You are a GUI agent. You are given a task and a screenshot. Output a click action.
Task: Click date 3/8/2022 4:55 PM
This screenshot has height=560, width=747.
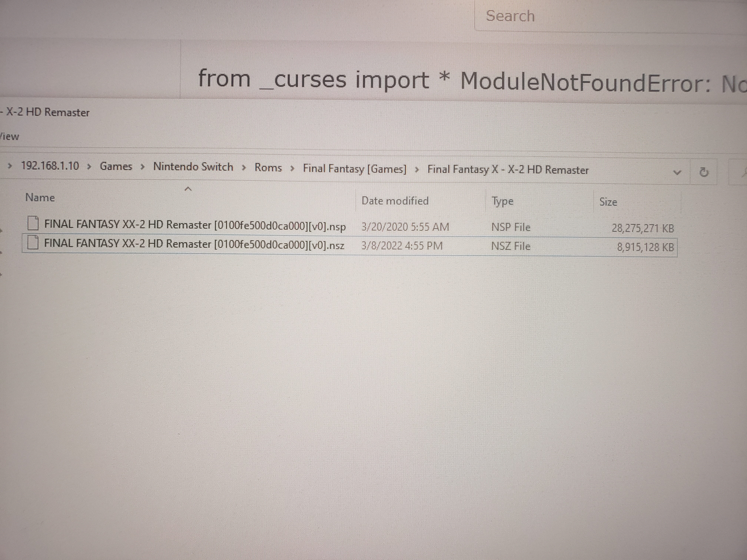tap(402, 245)
